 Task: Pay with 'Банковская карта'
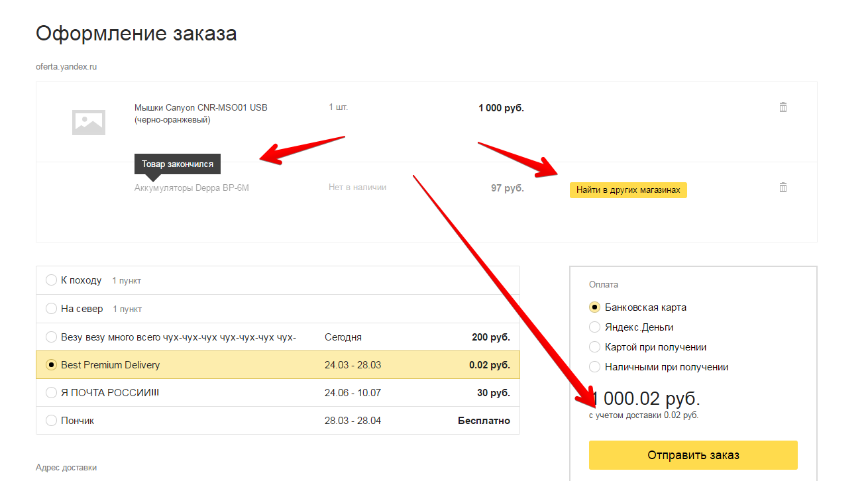pyautogui.click(x=594, y=307)
